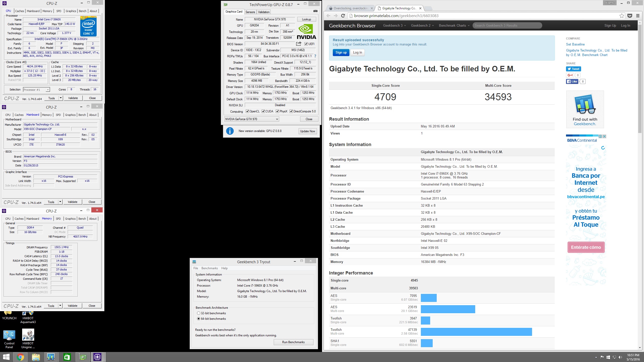Screen dimensions: 644x362
Task: Open Caches tab in top CPU-Z window
Action: coord(19,11)
